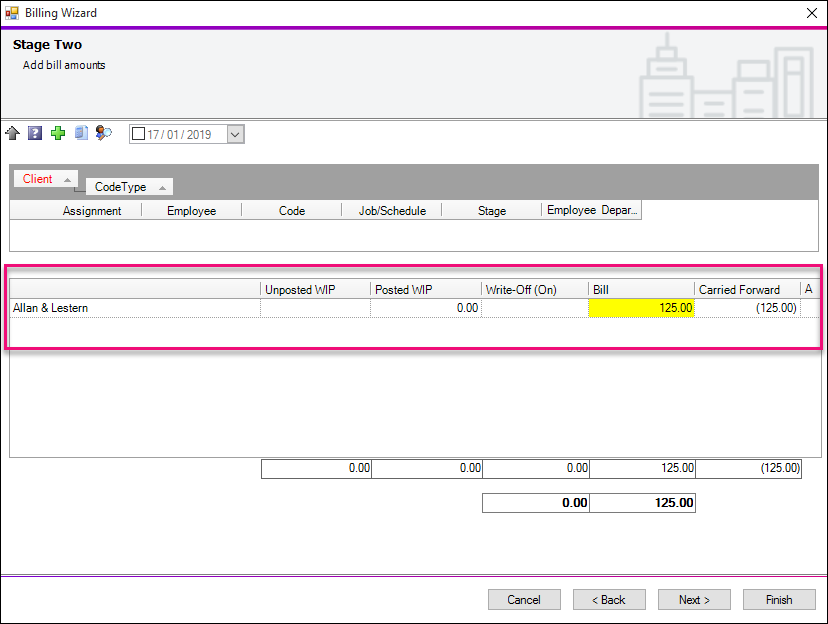The height and width of the screenshot is (624, 828).
Task: Click the Cancel button
Action: pos(524,600)
